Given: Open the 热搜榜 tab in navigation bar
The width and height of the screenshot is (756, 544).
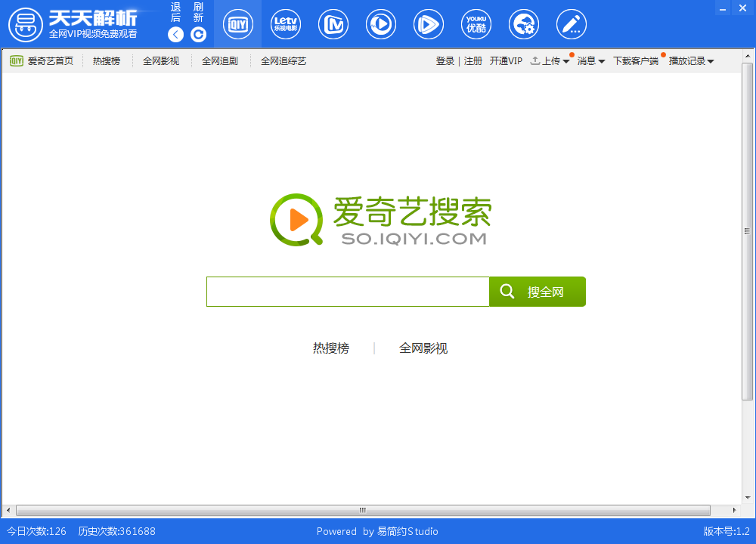Looking at the screenshot, I should tap(107, 61).
